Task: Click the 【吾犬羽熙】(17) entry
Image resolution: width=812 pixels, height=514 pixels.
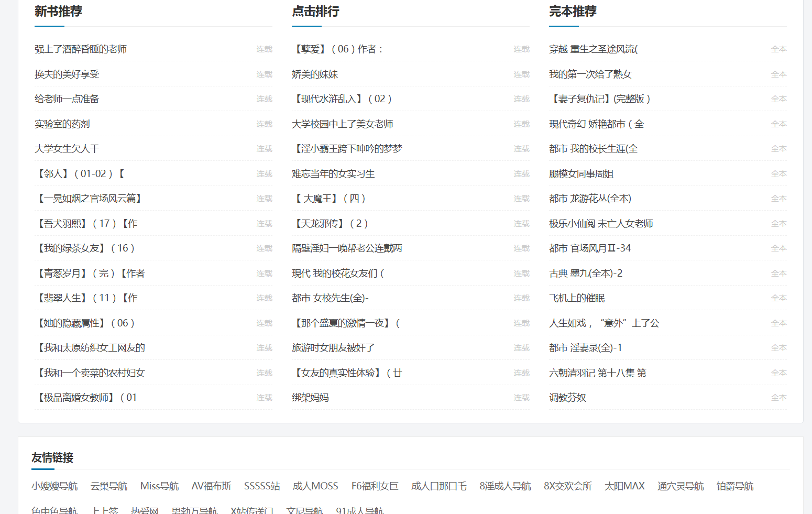Action: tap(86, 224)
